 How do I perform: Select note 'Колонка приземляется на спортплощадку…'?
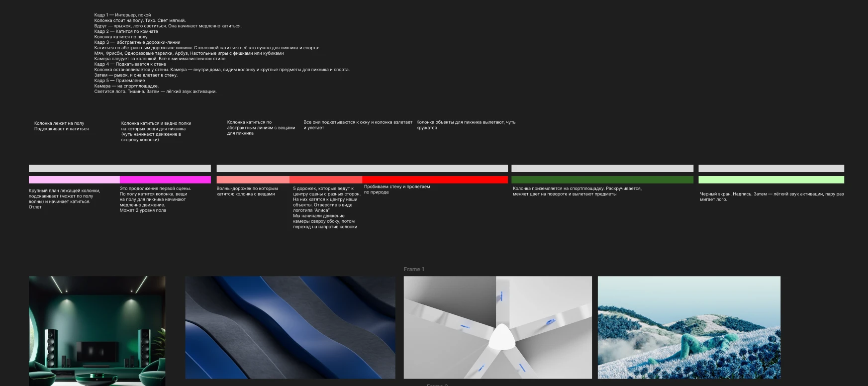point(577,191)
